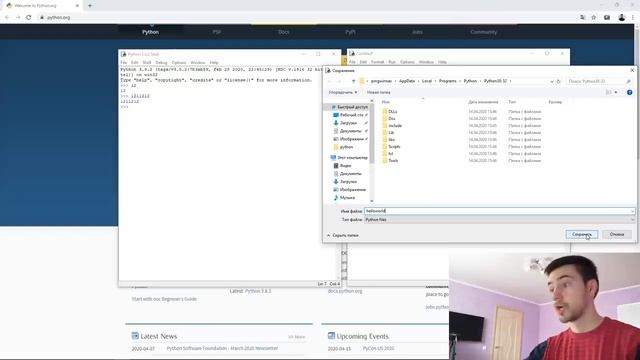Viewport: 640px width, 360px height.
Task: Open the Community tab on python.org
Action: (484, 32)
